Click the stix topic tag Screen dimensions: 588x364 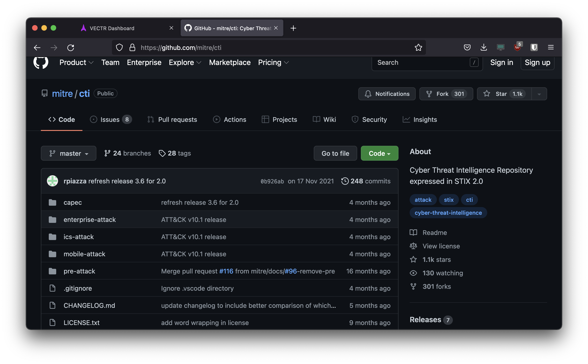tap(448, 200)
